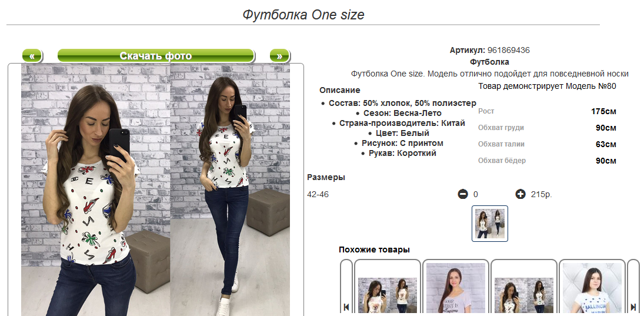644x316 pixels.
Task: Click the minus quantity icon for size 42-46
Action: pyautogui.click(x=462, y=194)
